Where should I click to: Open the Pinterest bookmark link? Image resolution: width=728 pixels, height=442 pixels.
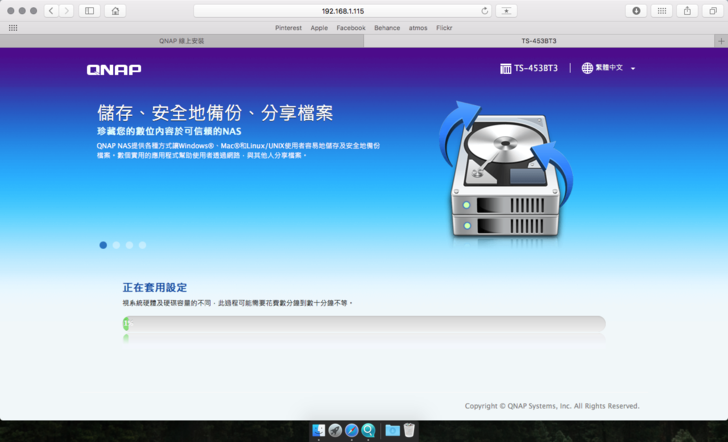point(288,28)
